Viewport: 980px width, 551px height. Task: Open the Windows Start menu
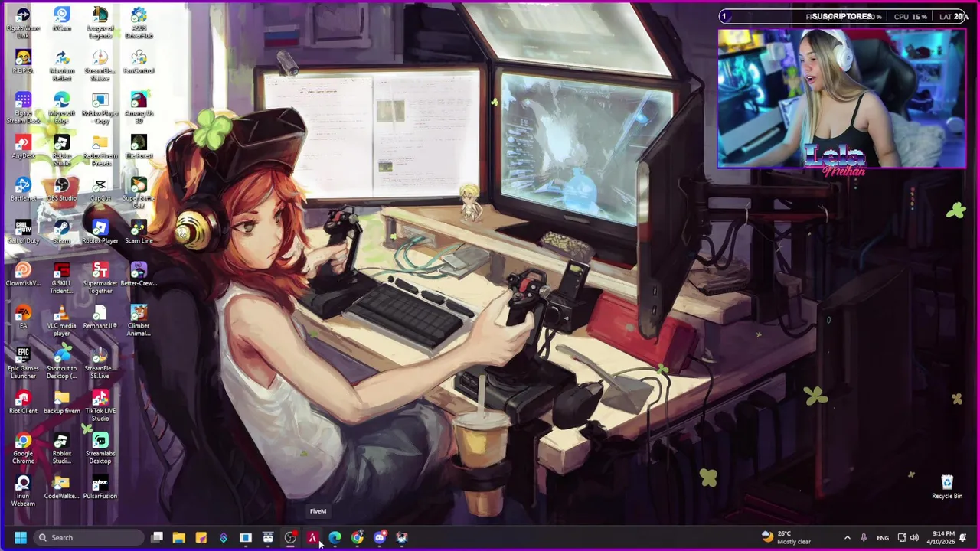point(21,537)
